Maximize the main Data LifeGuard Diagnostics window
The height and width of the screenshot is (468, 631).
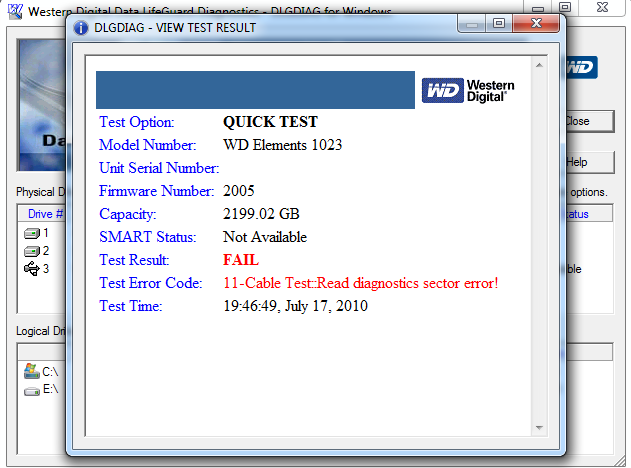[x=565, y=7]
